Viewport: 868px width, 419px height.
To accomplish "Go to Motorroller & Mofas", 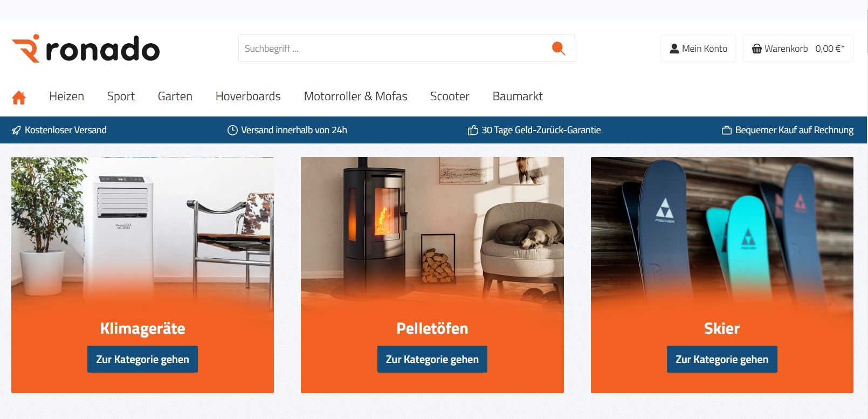I will pos(355,97).
